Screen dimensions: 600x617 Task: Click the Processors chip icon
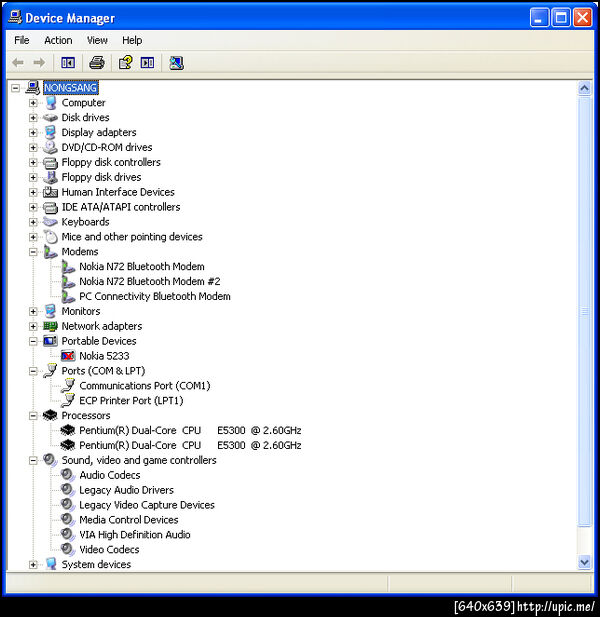[50, 415]
